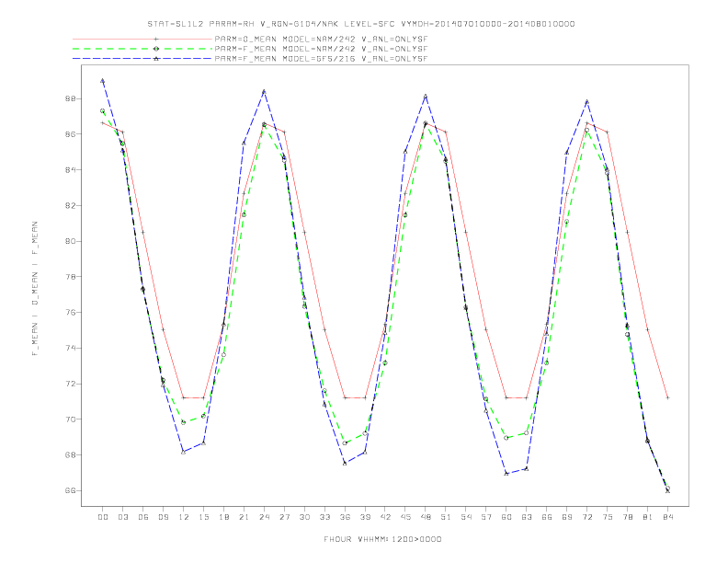
Task: Click x-axis forecast hour label 21
Action: pos(244,517)
